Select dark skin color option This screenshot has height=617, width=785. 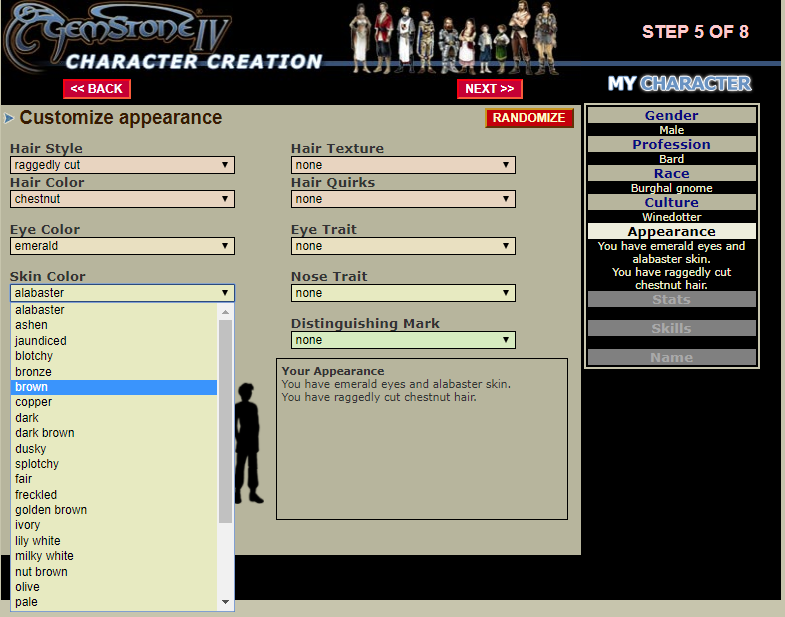pos(114,418)
